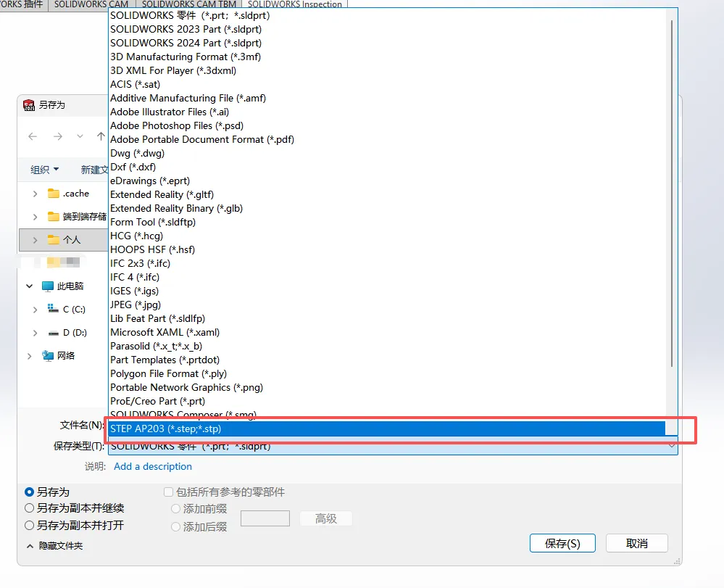Click the SOLIDWORKS icon in Save As title bar
The image size is (724, 588).
pyautogui.click(x=29, y=105)
